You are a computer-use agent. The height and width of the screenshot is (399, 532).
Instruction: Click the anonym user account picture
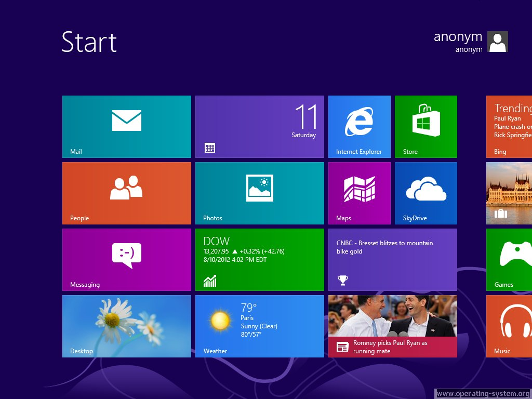[x=497, y=42]
